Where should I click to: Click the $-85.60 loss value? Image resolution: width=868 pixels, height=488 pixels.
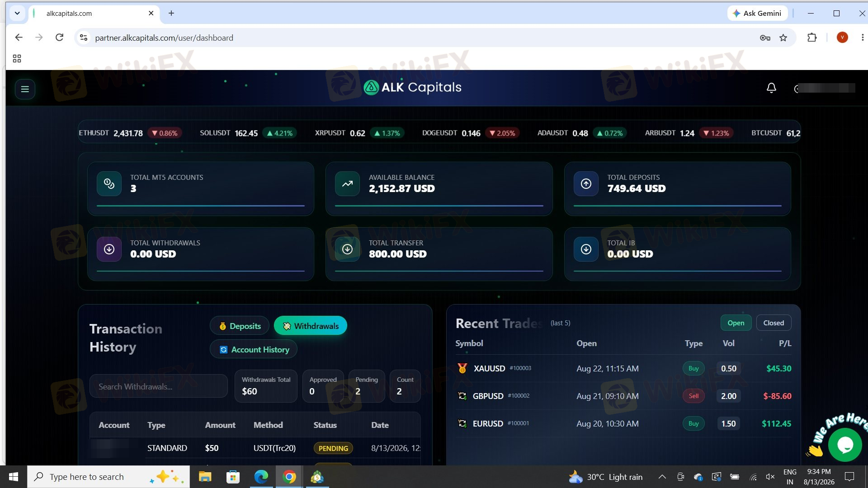[777, 396]
